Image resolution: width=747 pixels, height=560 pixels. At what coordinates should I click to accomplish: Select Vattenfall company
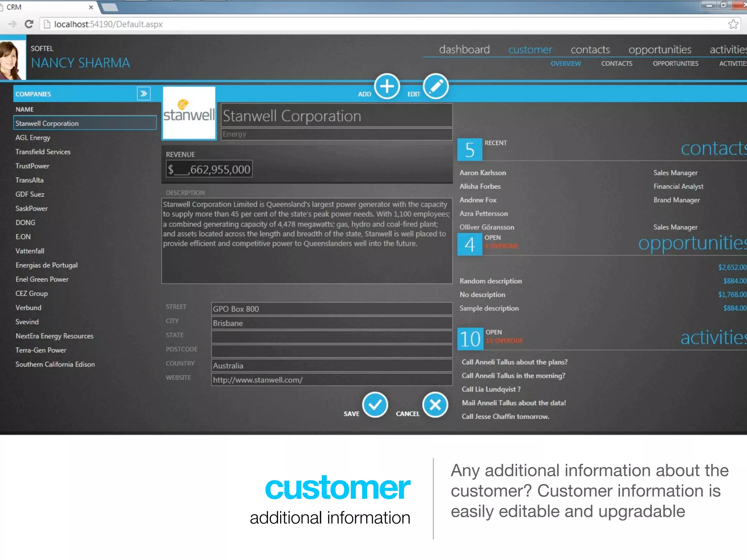click(30, 251)
